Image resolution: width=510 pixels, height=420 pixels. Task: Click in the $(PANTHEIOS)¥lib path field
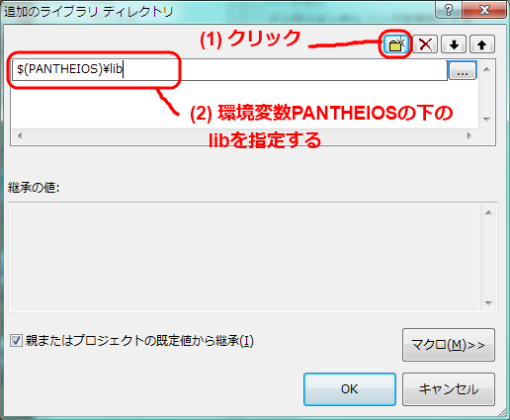tap(229, 70)
